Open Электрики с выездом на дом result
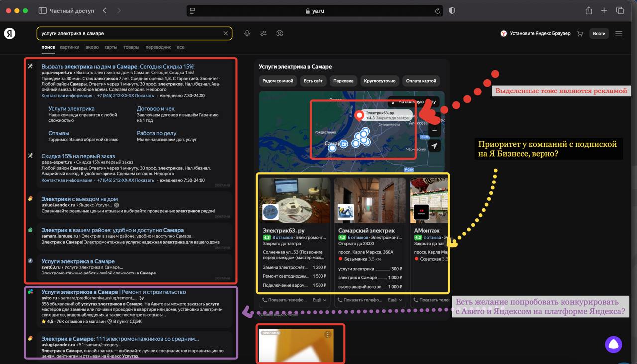637x364 pixels. coord(80,199)
